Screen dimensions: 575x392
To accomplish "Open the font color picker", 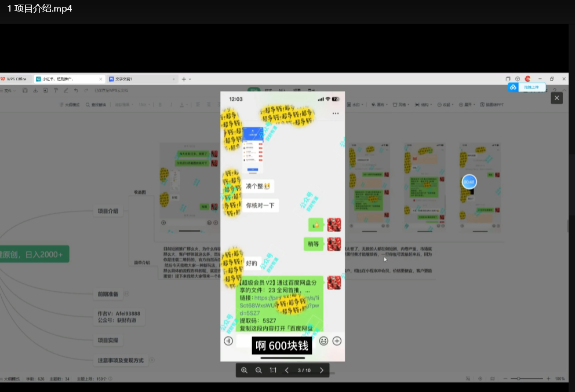I will tap(183, 105).
